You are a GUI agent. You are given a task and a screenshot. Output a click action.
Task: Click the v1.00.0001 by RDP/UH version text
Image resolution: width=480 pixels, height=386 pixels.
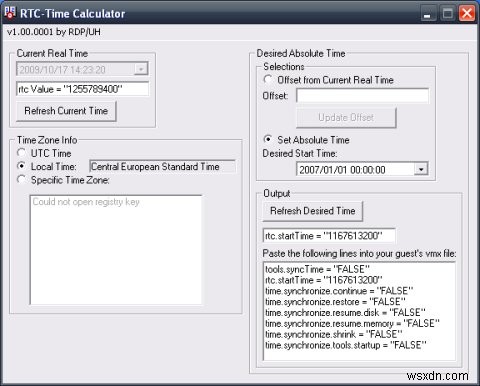pyautogui.click(x=54, y=32)
